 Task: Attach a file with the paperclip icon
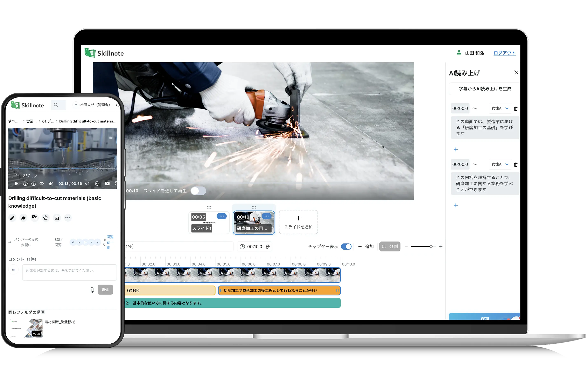coord(92,289)
